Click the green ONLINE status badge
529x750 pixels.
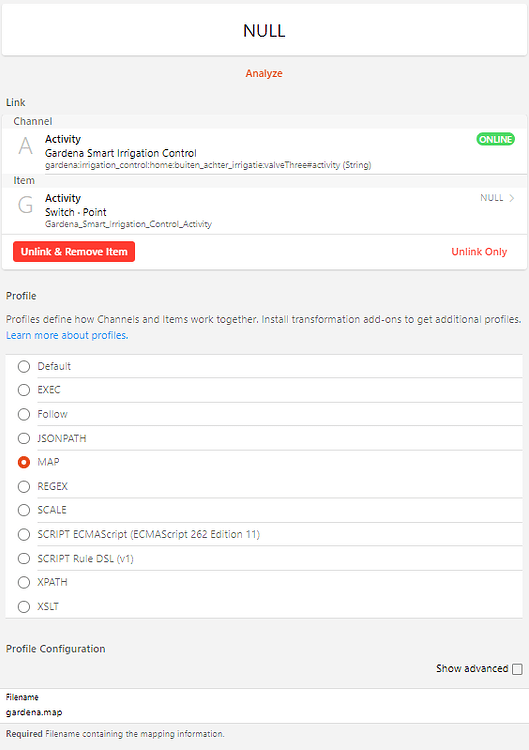point(496,139)
